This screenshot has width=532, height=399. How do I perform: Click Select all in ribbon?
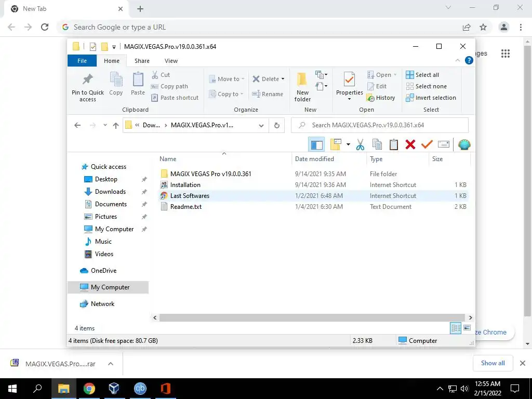[422, 75]
